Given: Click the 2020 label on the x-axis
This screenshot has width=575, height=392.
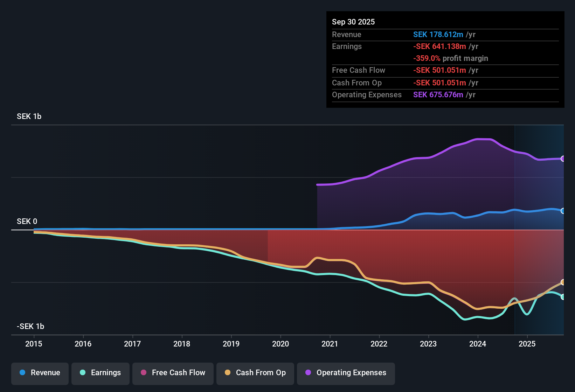Looking at the screenshot, I should point(280,344).
